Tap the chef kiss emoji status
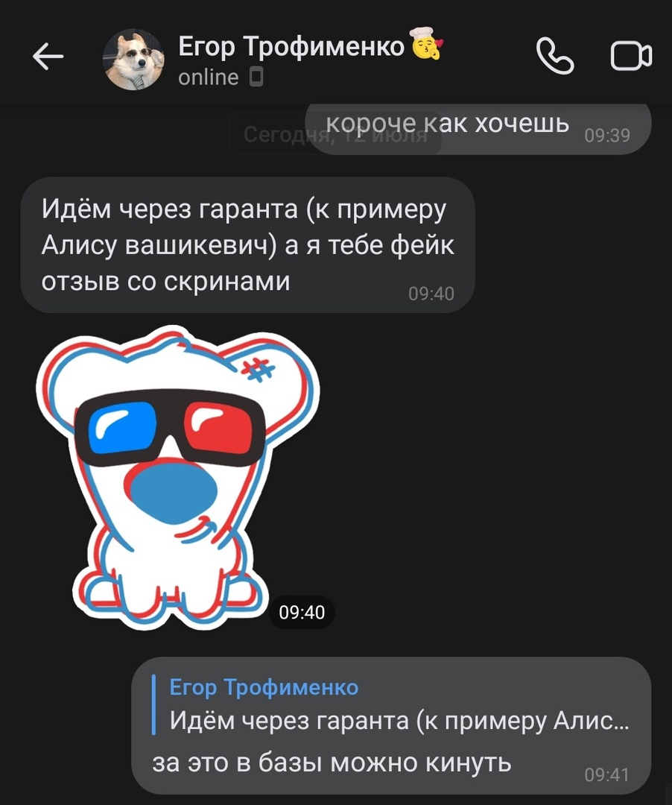This screenshot has width=672, height=805. 426,44
